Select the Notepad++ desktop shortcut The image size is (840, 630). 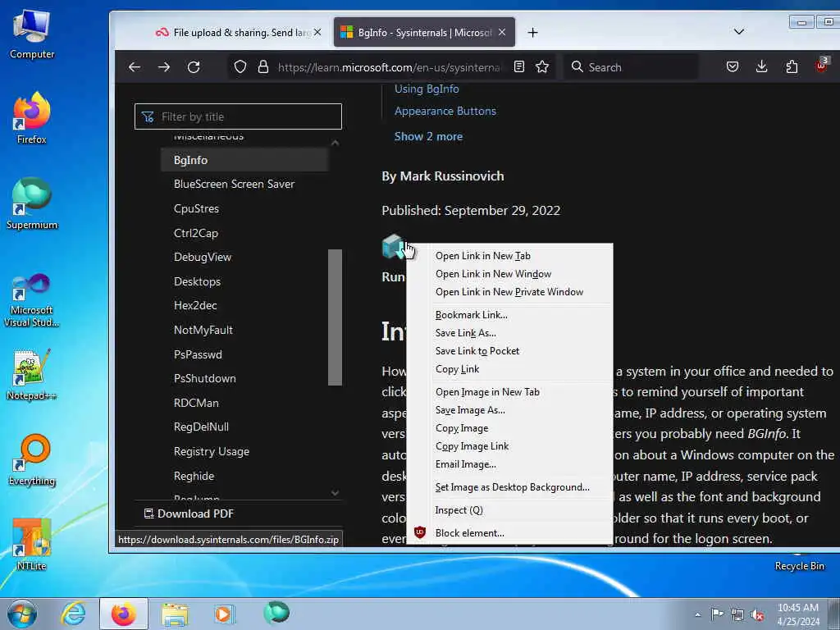(32, 374)
